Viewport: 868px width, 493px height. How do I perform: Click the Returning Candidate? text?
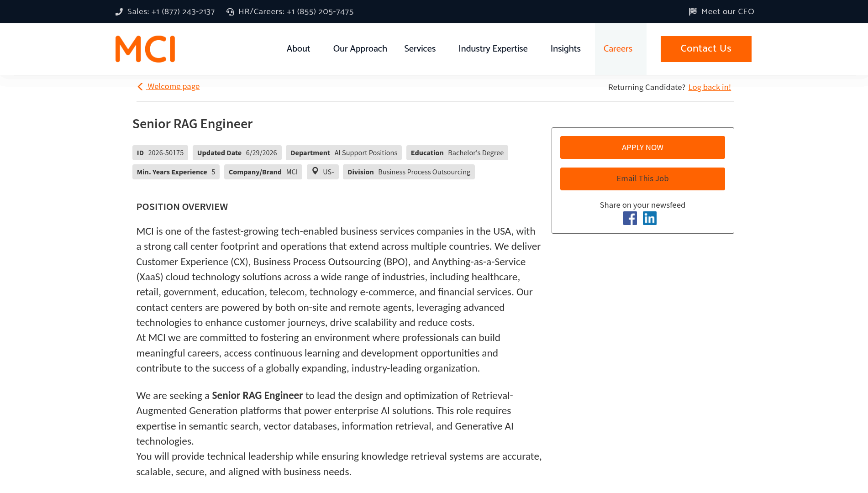pos(647,87)
